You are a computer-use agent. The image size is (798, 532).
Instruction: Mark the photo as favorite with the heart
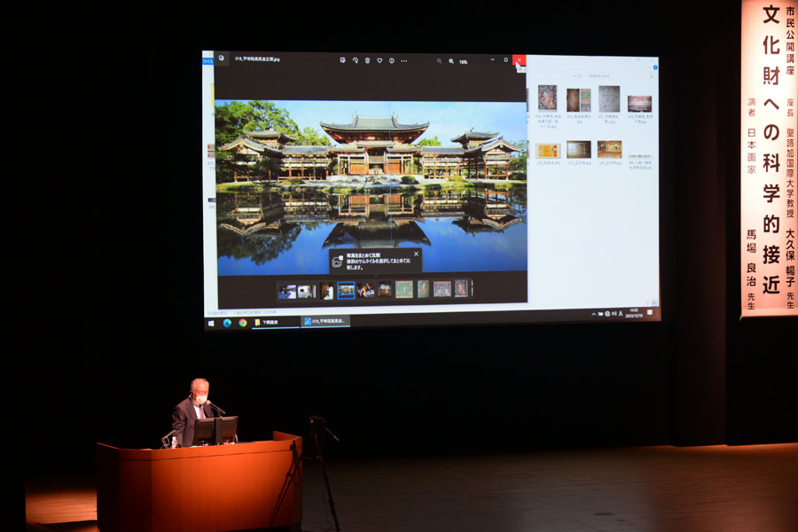379,60
